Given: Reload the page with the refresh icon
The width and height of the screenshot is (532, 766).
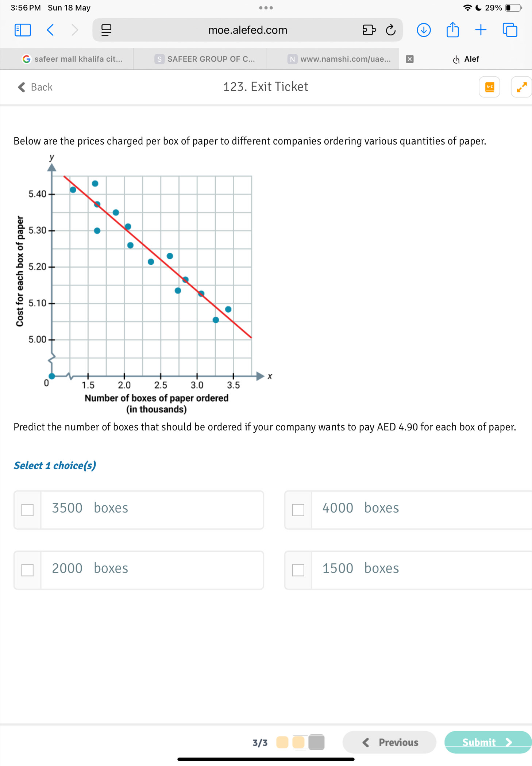Looking at the screenshot, I should coord(390,30).
